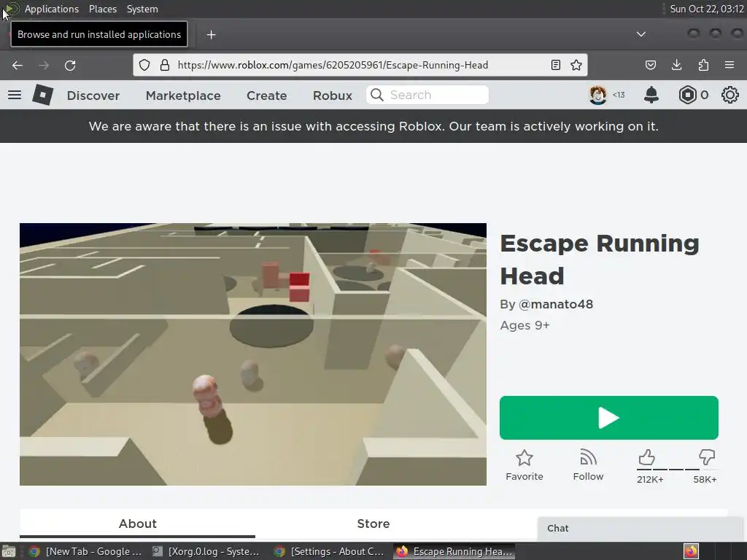Click Firefox icon in bottom tray

[x=691, y=551]
